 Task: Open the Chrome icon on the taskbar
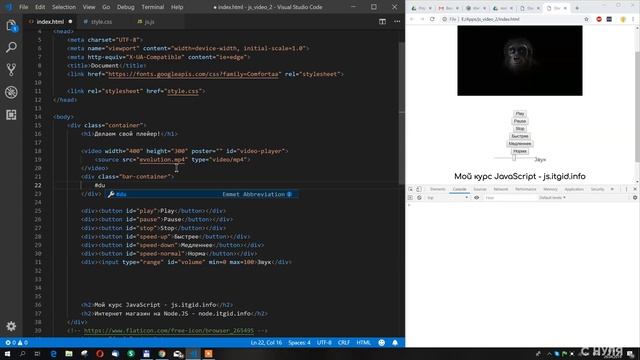point(162,354)
